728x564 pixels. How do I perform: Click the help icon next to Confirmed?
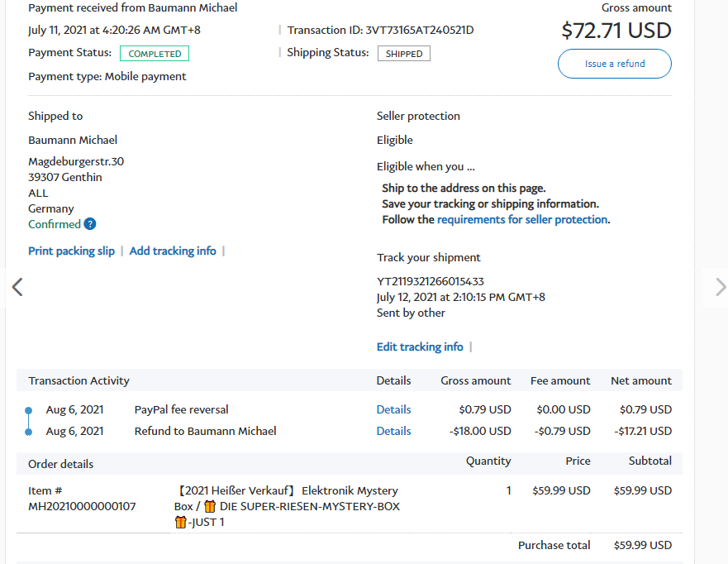[x=90, y=224]
